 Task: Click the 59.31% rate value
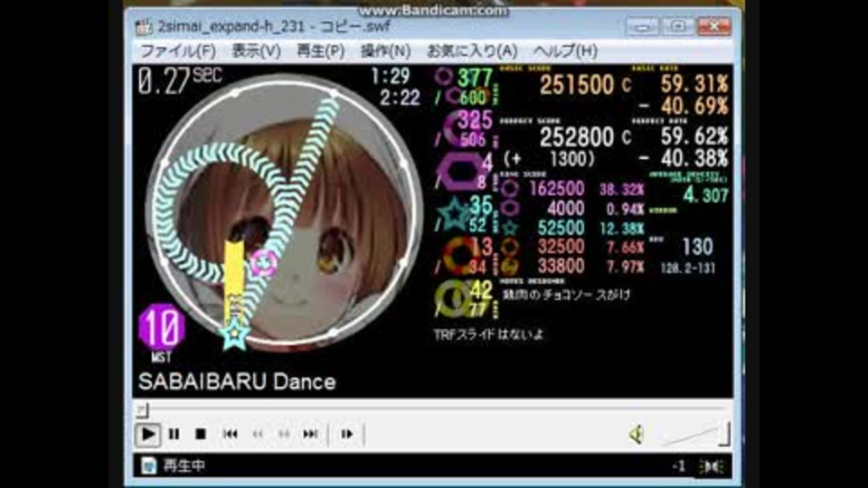[x=694, y=84]
